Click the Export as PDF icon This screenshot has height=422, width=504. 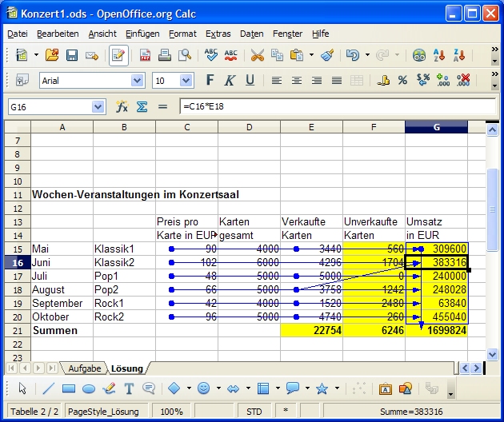click(146, 55)
